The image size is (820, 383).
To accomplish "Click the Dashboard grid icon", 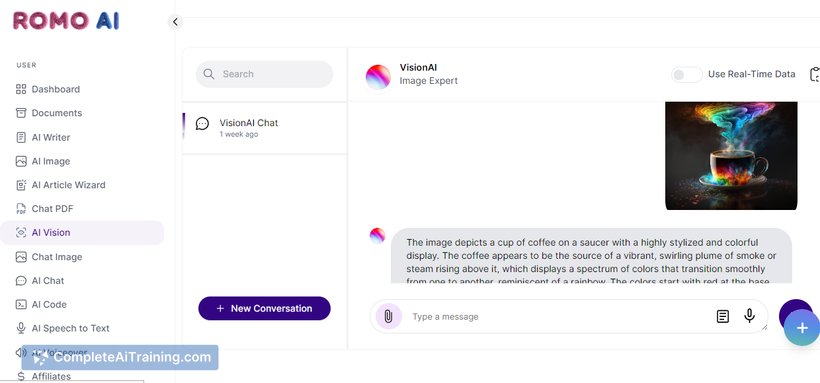I will tap(21, 89).
